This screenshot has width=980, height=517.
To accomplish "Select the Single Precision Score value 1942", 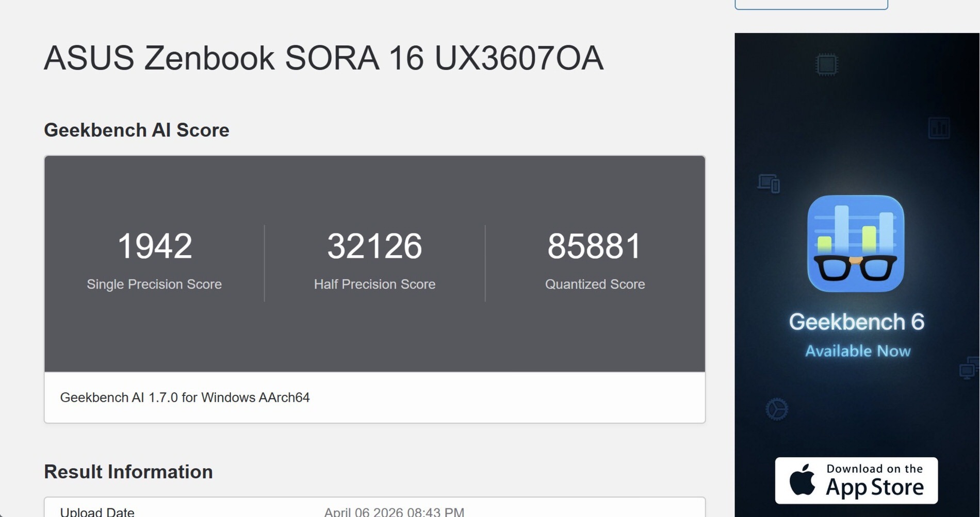I will [154, 246].
